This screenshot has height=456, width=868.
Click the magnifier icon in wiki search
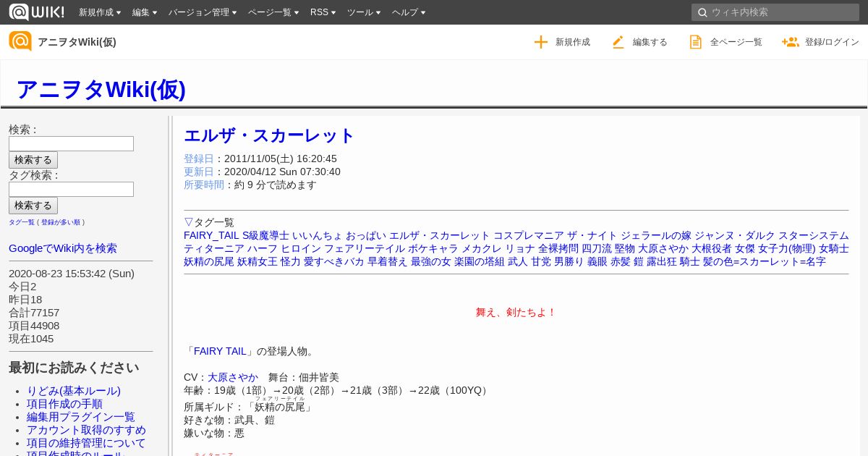(x=702, y=12)
